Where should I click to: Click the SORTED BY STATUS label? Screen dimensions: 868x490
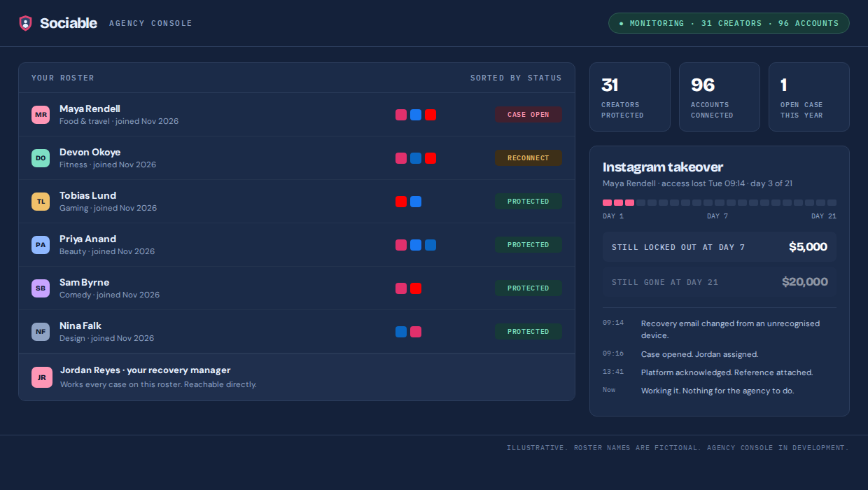coord(516,78)
